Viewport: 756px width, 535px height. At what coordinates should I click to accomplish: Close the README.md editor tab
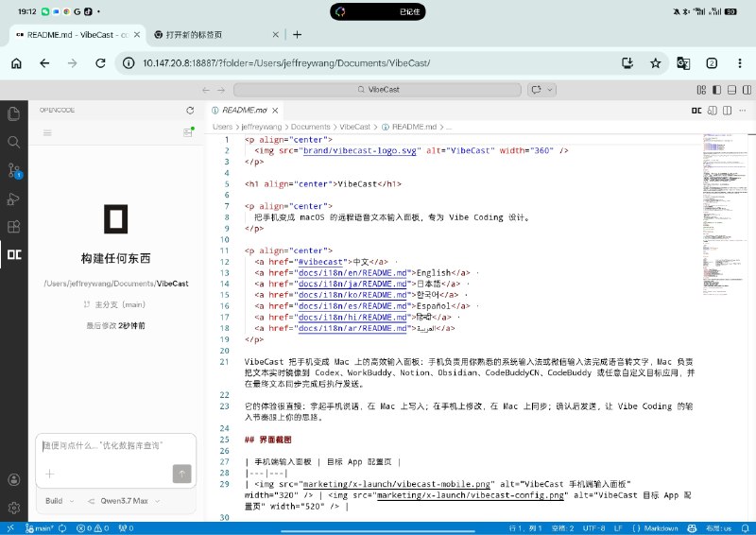[275, 111]
